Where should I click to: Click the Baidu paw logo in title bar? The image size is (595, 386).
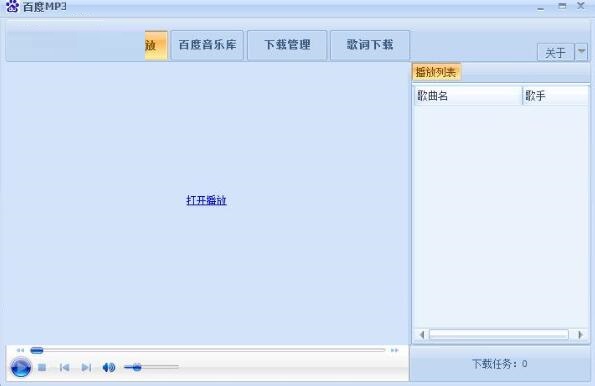(12, 6)
